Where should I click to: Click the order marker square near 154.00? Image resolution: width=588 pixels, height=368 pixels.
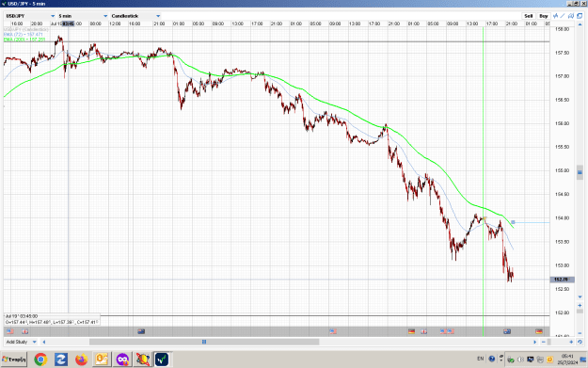pos(513,222)
